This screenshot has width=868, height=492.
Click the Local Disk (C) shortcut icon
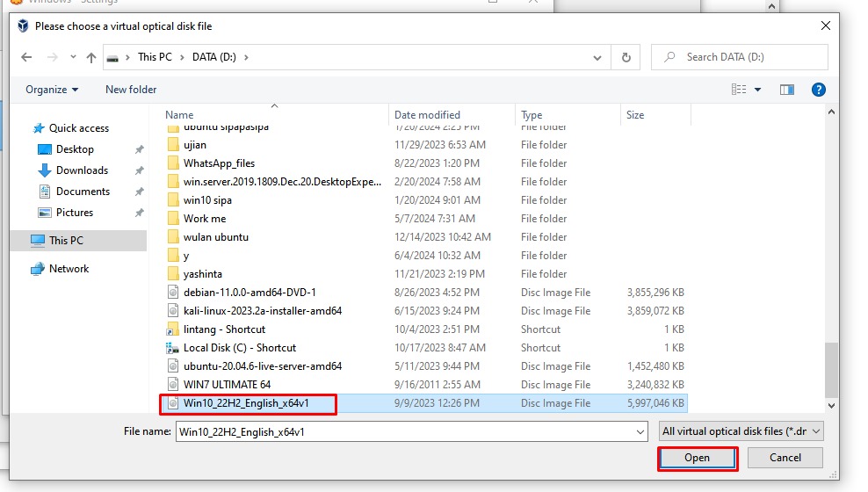pyautogui.click(x=172, y=348)
